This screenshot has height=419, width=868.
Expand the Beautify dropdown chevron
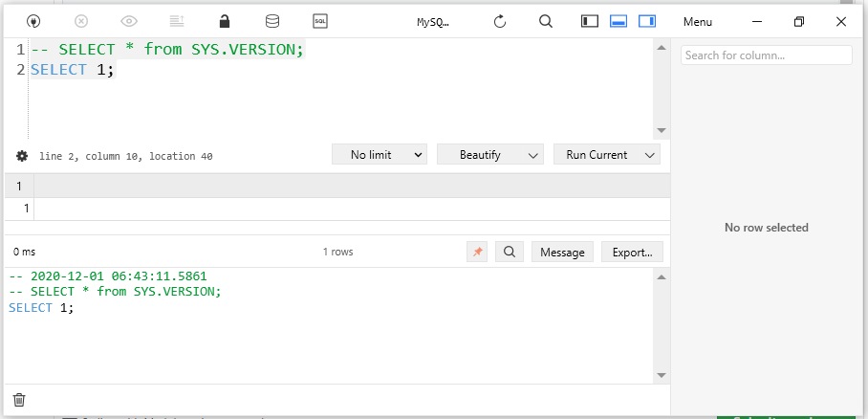click(x=533, y=155)
